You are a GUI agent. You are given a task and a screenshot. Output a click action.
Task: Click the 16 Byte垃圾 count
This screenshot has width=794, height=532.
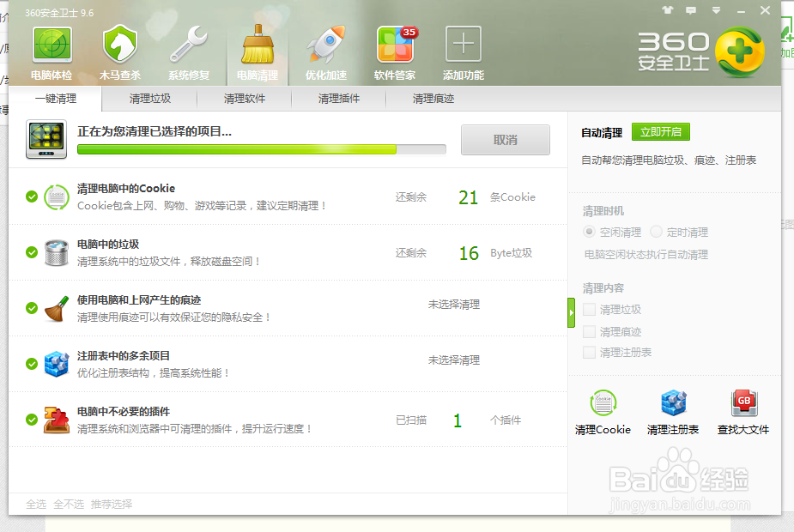pyautogui.click(x=469, y=253)
